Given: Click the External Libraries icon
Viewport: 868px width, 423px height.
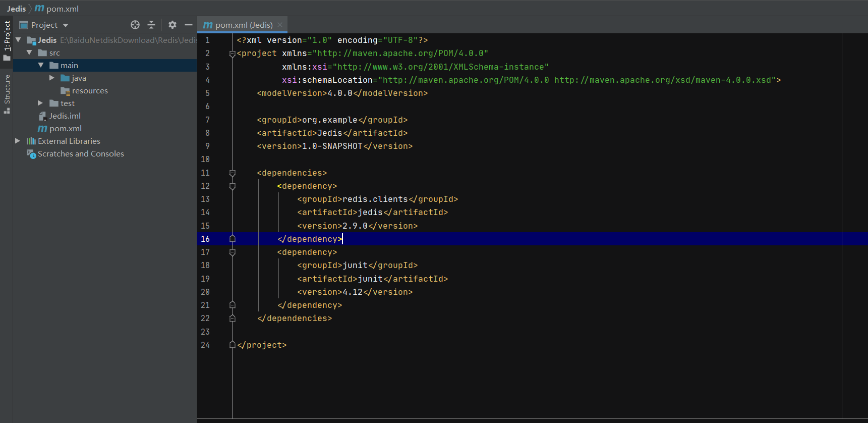Looking at the screenshot, I should coord(31,141).
